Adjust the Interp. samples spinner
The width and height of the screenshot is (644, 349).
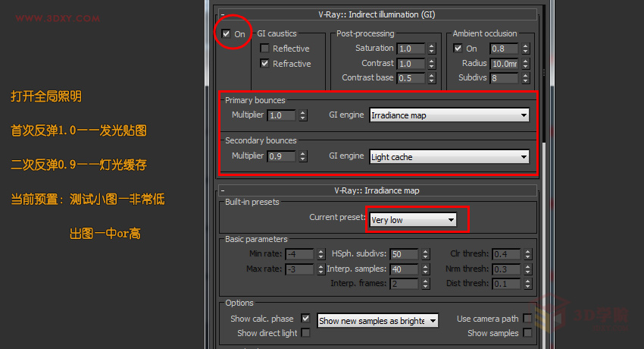(426, 269)
